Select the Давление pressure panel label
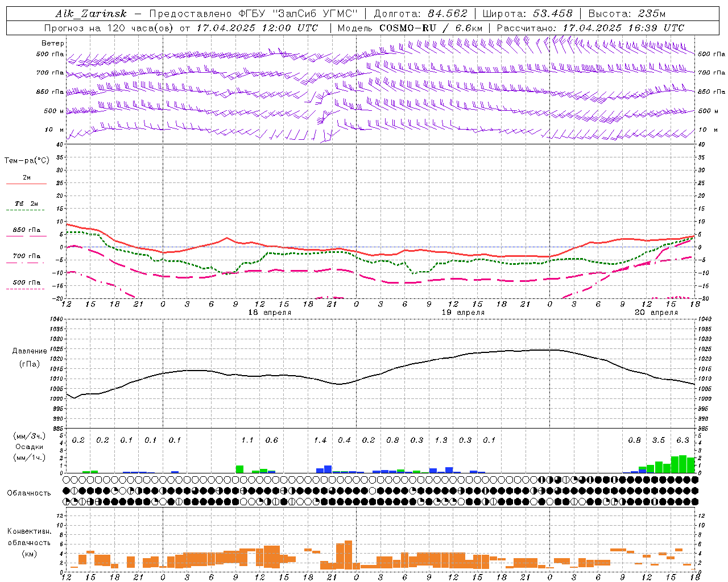 click(x=30, y=351)
